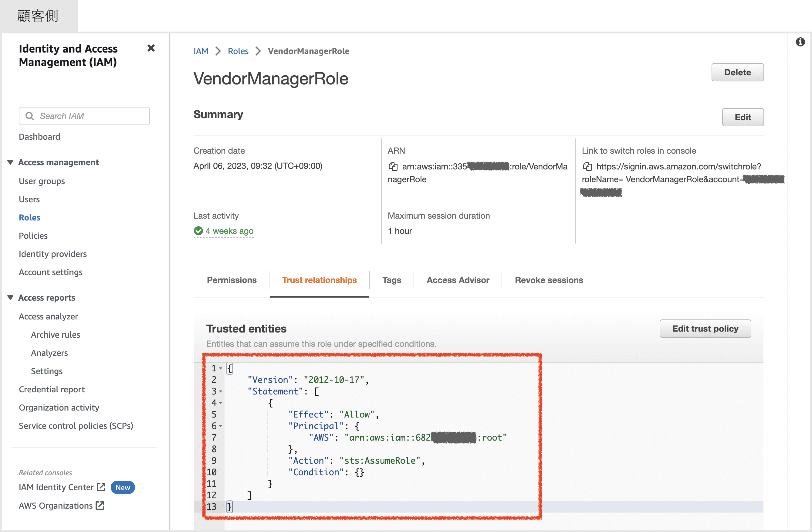Click the search magnifier icon

(30, 116)
